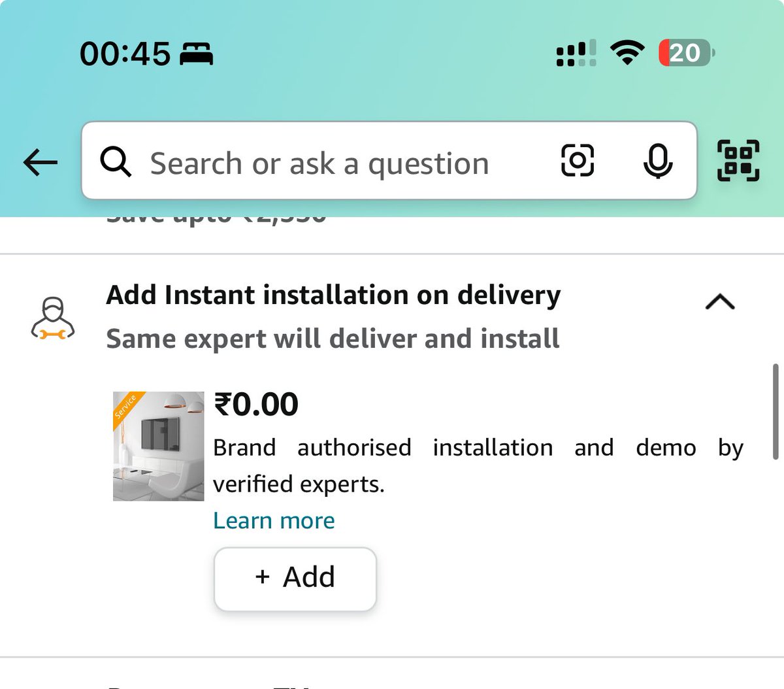Open the QR code scanner
This screenshot has width=784, height=689.
[x=738, y=161]
